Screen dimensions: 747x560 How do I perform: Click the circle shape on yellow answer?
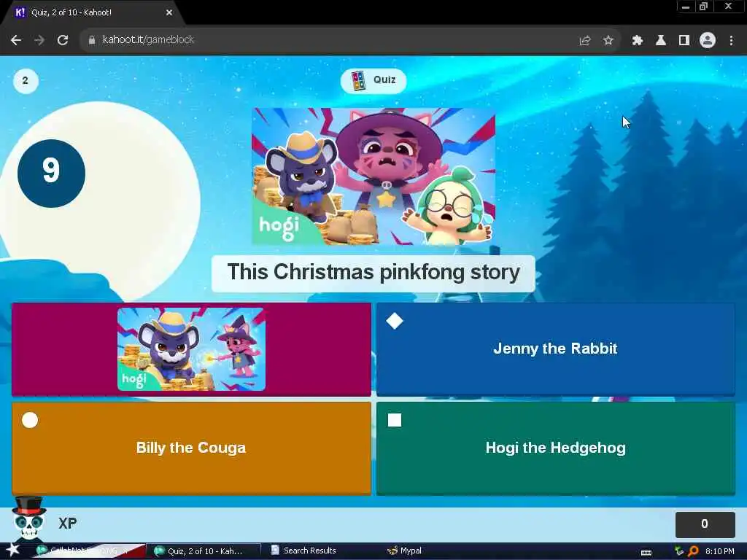pyautogui.click(x=30, y=420)
